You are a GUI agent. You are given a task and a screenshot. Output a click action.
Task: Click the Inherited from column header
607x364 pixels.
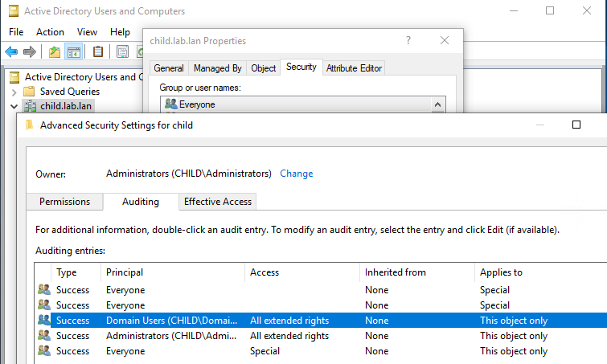pyautogui.click(x=417, y=272)
